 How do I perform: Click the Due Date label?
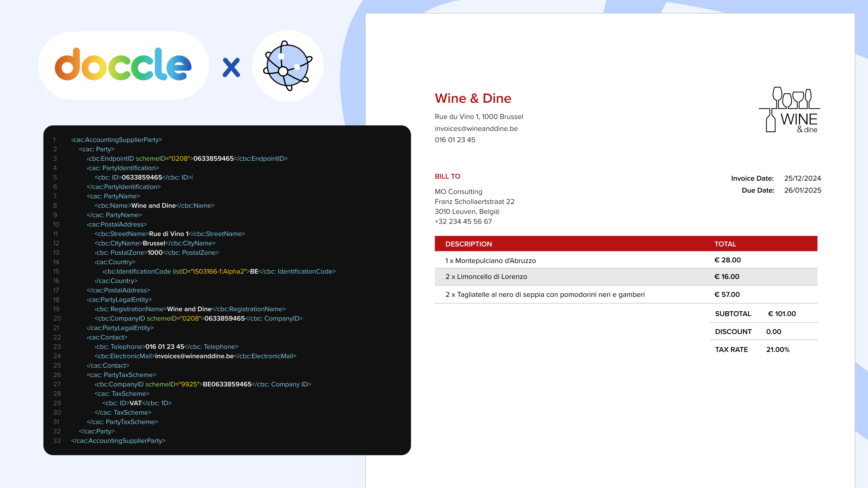758,190
